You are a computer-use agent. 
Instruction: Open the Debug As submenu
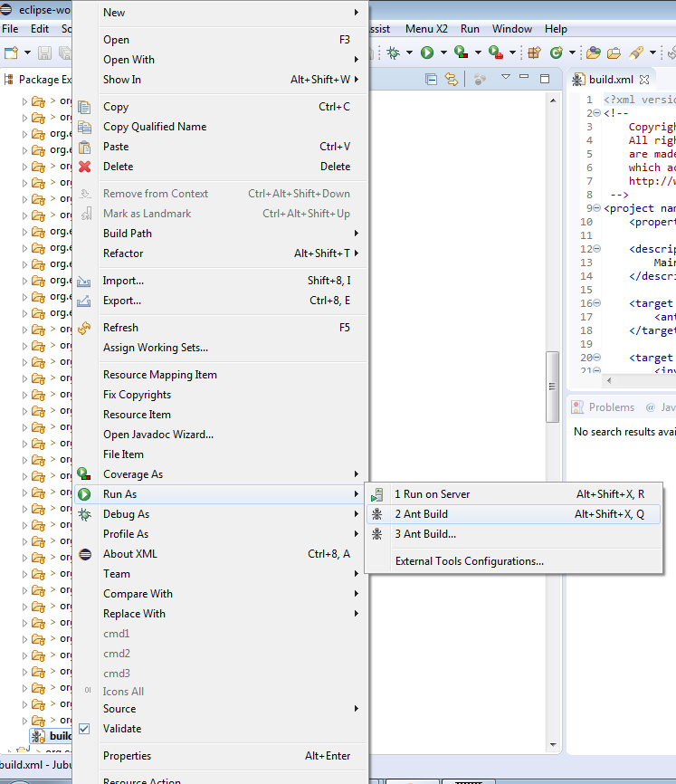pyautogui.click(x=220, y=514)
